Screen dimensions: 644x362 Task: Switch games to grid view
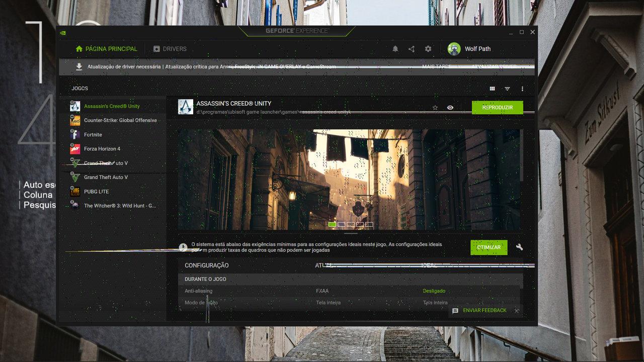[x=492, y=88]
